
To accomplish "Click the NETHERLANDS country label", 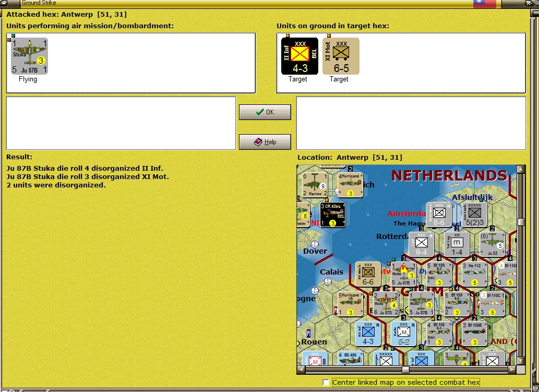I will click(x=449, y=176).
